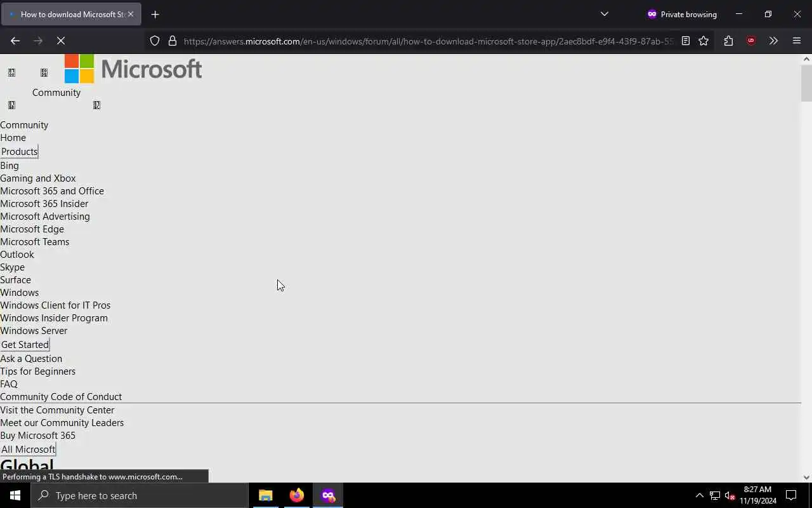Show more tools overflow chevrons

coord(773,41)
